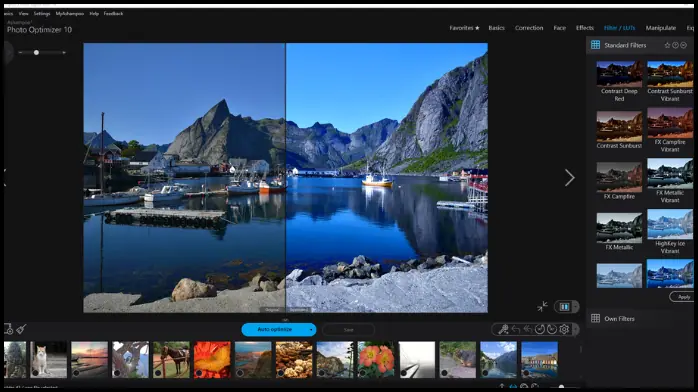Expand the dropdown after the settings gear toolbar

coord(576,329)
